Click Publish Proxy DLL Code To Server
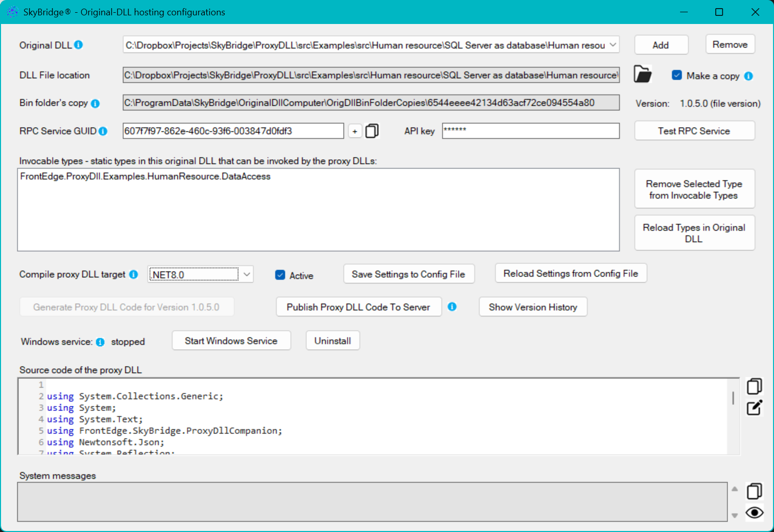Viewport: 774px width, 532px height. click(x=358, y=307)
